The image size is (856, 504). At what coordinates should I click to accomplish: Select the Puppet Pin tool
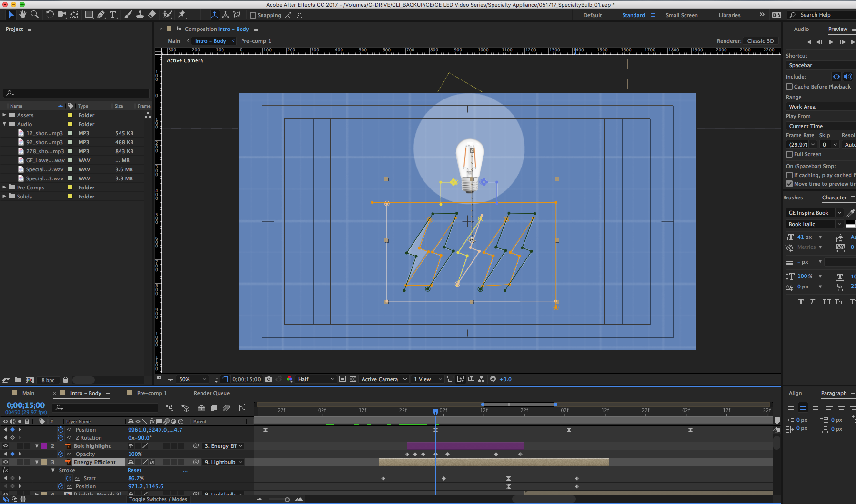pos(181,15)
